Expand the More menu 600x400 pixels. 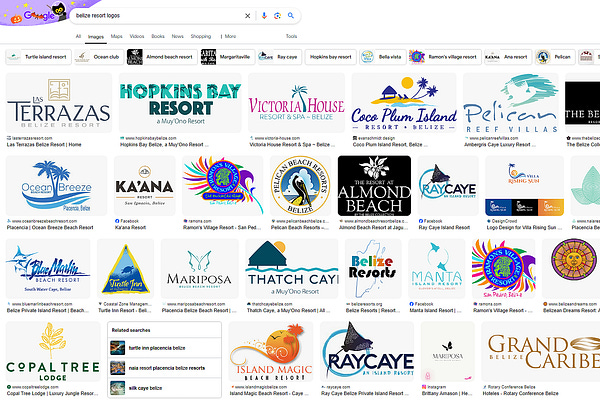[x=228, y=36]
